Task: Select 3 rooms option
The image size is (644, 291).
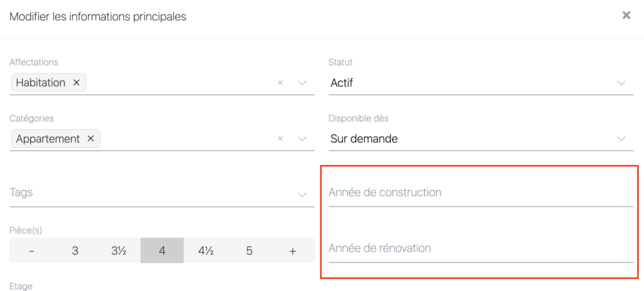Action: pyautogui.click(x=75, y=251)
